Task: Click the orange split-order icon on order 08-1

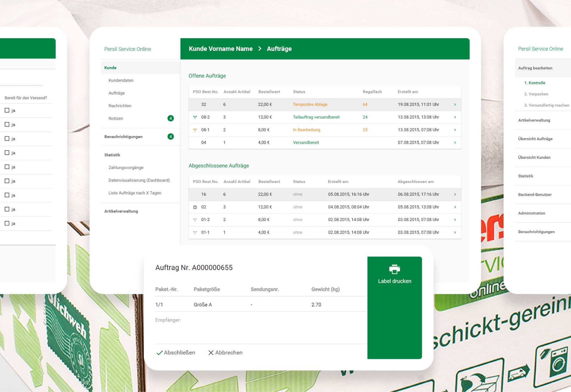Action: 195,130
